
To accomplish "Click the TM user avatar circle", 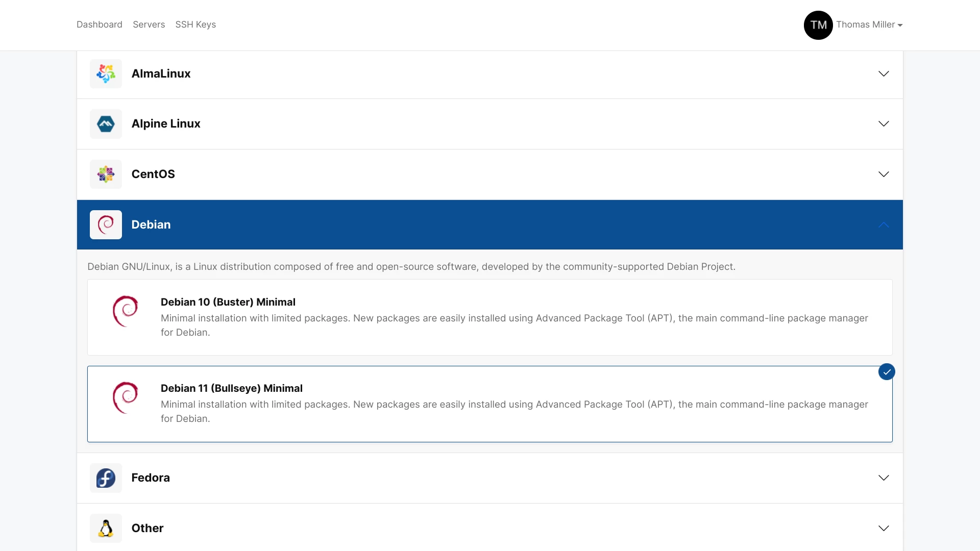I will pos(818,25).
